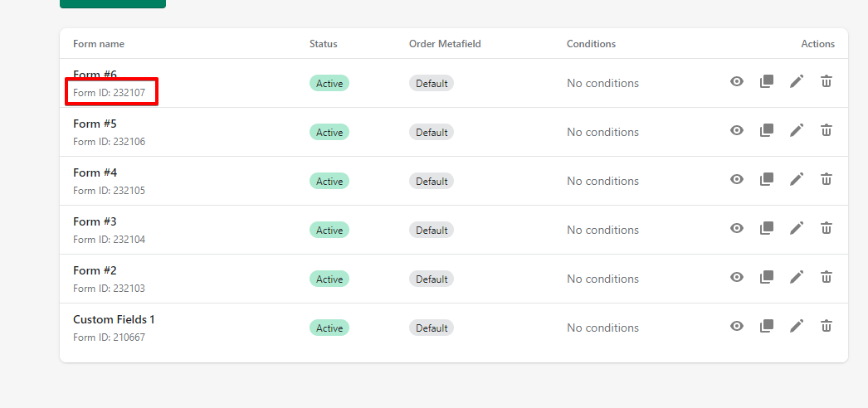Image resolution: width=868 pixels, height=408 pixels.
Task: Click the green button above the table
Action: click(x=113, y=4)
